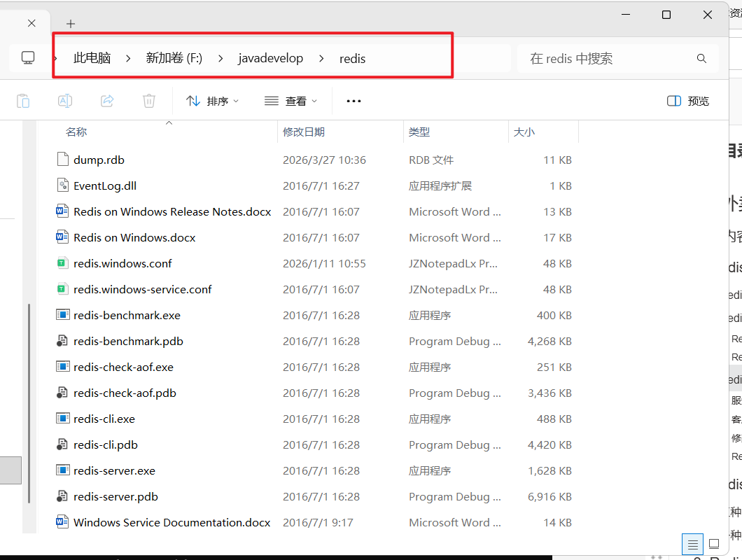The image size is (742, 560).
Task: Toggle the Preview (预览) pane
Action: 688,101
